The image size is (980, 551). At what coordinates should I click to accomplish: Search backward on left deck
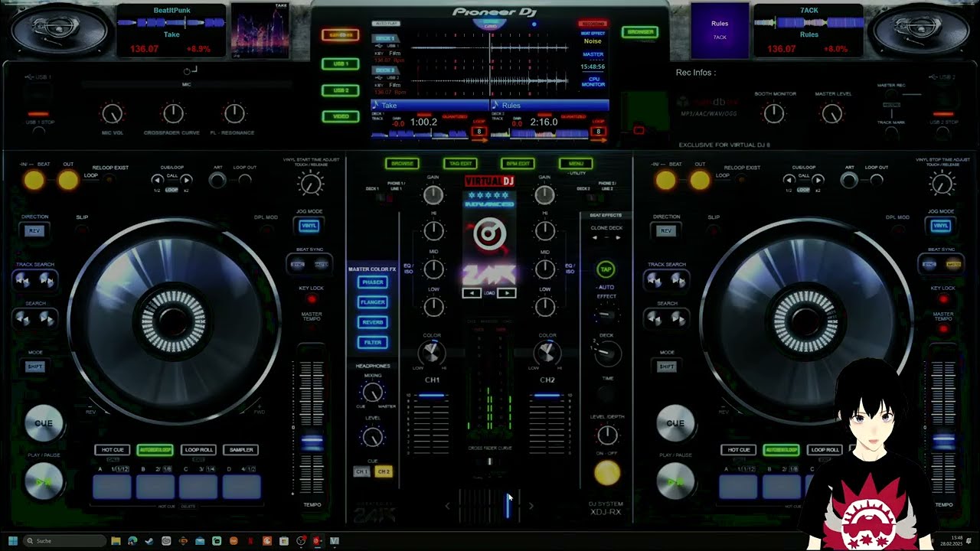(x=23, y=319)
